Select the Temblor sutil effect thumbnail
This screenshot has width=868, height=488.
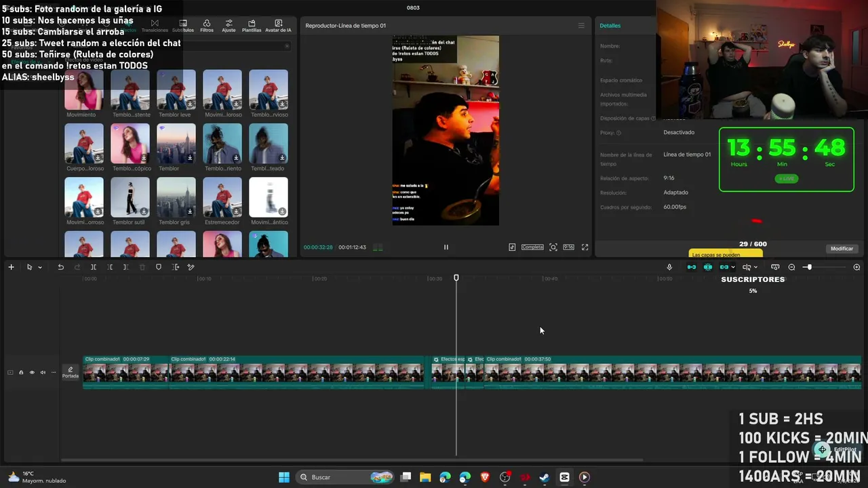click(x=130, y=197)
